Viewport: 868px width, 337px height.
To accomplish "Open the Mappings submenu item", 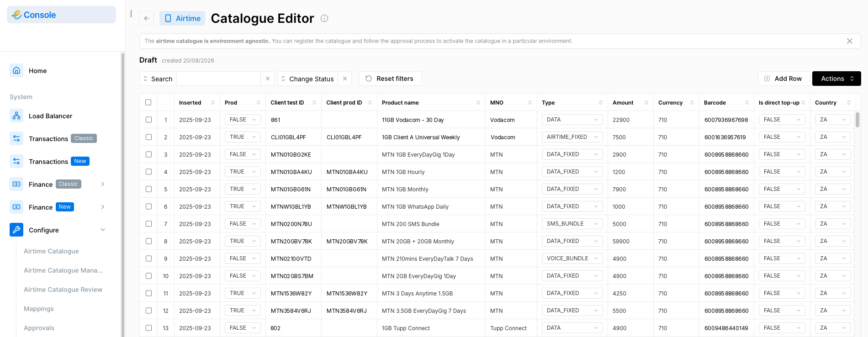I will point(39,309).
